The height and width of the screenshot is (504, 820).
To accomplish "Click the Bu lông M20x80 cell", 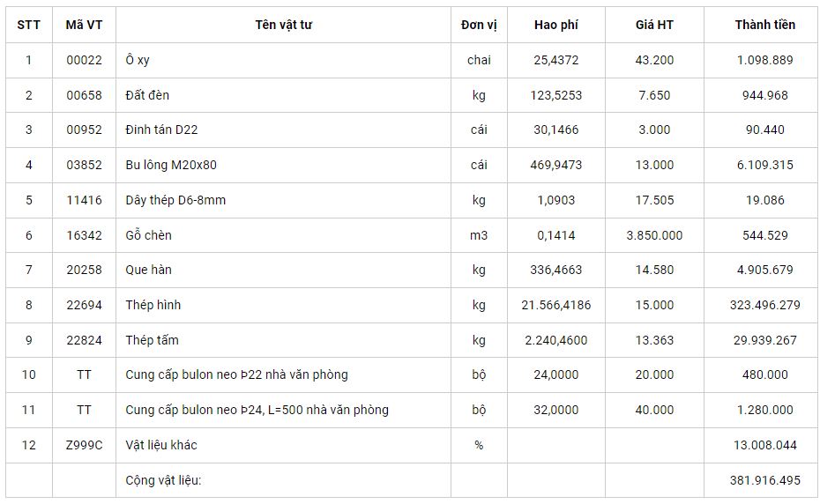I will [x=171, y=165].
